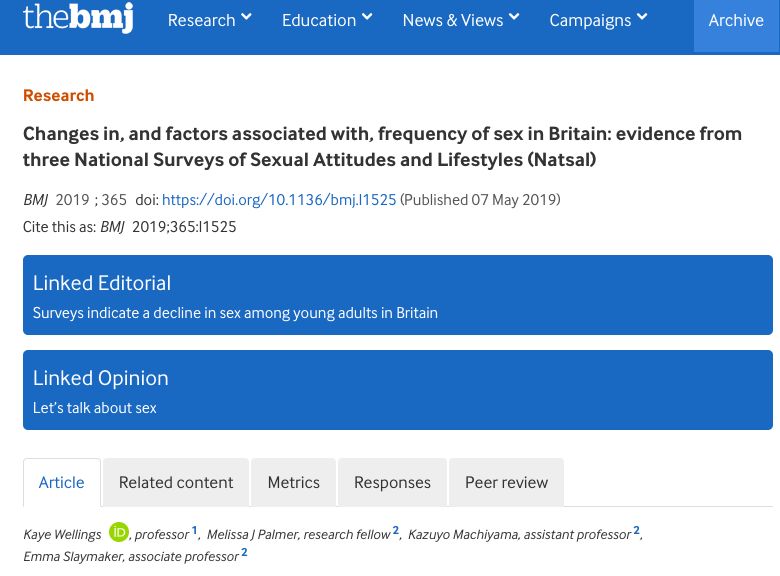Expand the Campaigns menu chevron
Screen dimensions: 780x576
(x=642, y=17)
